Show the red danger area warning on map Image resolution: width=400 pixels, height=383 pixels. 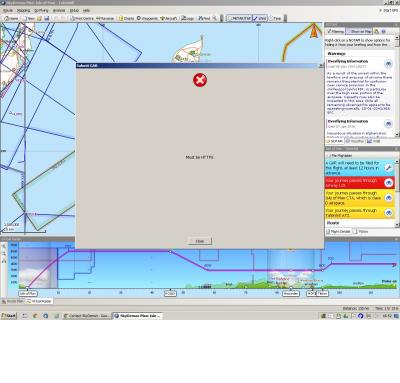tap(388, 183)
